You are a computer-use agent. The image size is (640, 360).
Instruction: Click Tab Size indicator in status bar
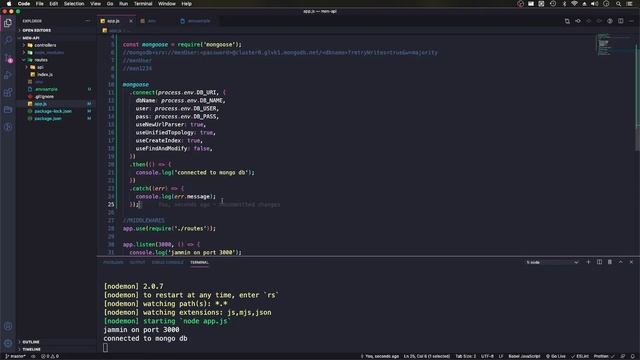click(x=465, y=356)
